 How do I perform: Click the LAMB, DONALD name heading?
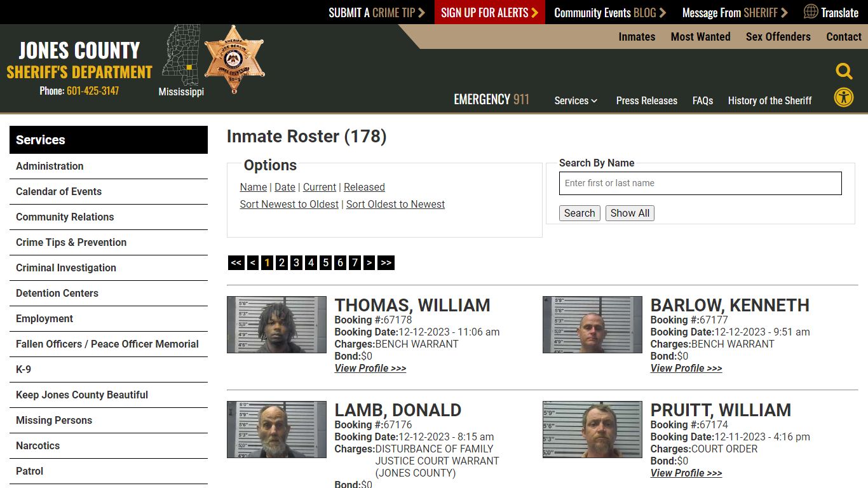[398, 410]
